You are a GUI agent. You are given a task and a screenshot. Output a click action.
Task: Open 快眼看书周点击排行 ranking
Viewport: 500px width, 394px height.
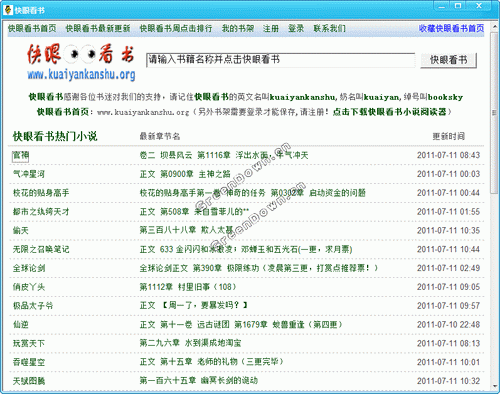pyautogui.click(x=176, y=28)
